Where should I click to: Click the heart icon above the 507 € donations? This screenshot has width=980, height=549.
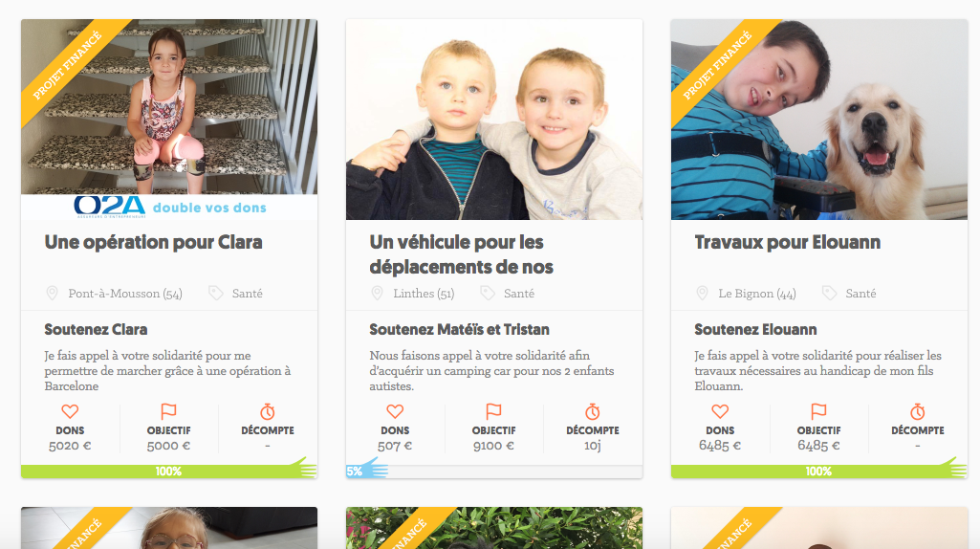coord(394,411)
